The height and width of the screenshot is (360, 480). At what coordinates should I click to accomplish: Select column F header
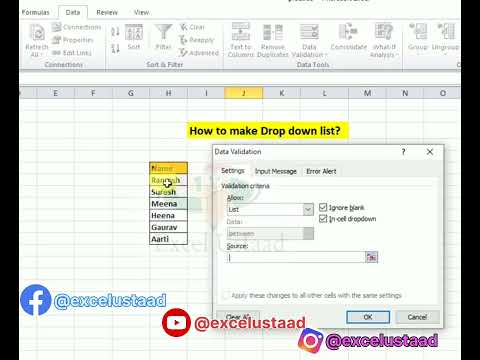(x=93, y=93)
